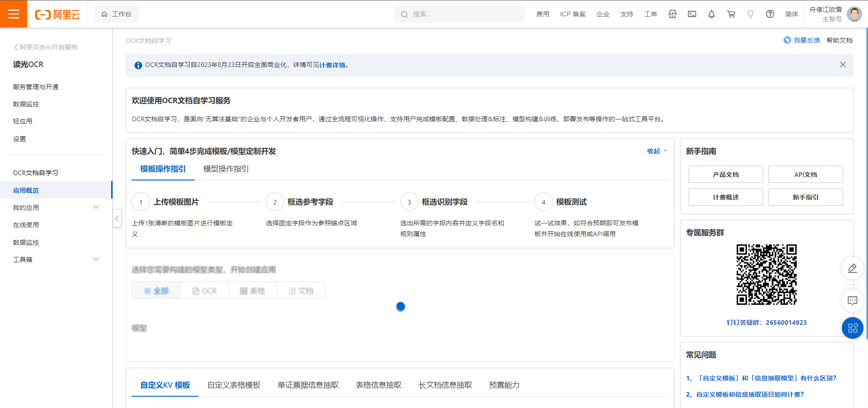Screen dimensions: 868x408
Task: Click the user avatar picture
Action: (854, 14)
